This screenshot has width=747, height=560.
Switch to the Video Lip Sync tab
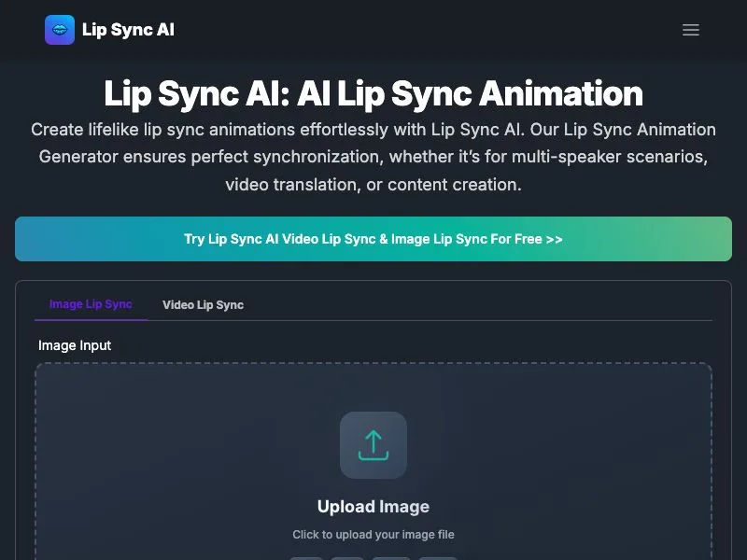click(203, 305)
